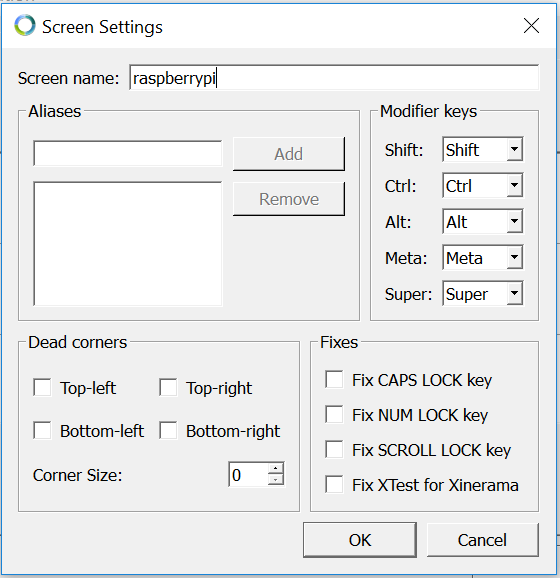Expand the Meta modifier dropdown
The height and width of the screenshot is (578, 560).
coord(483,258)
